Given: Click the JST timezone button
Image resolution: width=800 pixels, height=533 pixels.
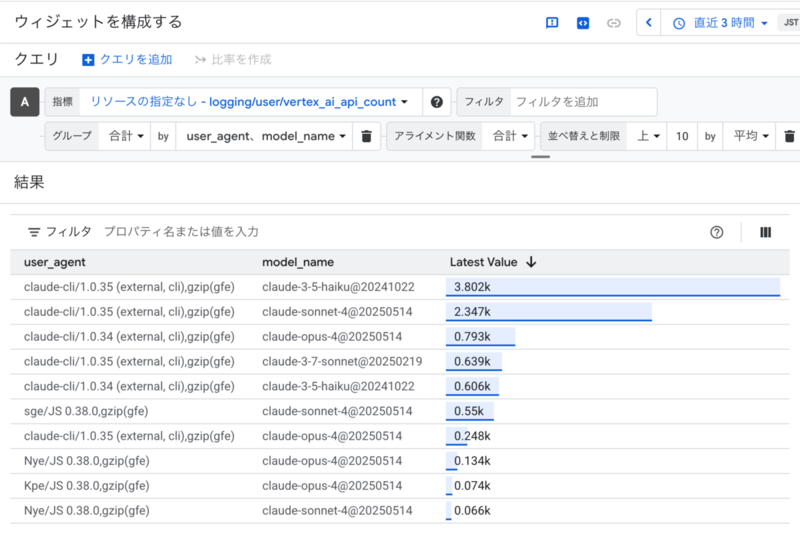Looking at the screenshot, I should (x=790, y=22).
